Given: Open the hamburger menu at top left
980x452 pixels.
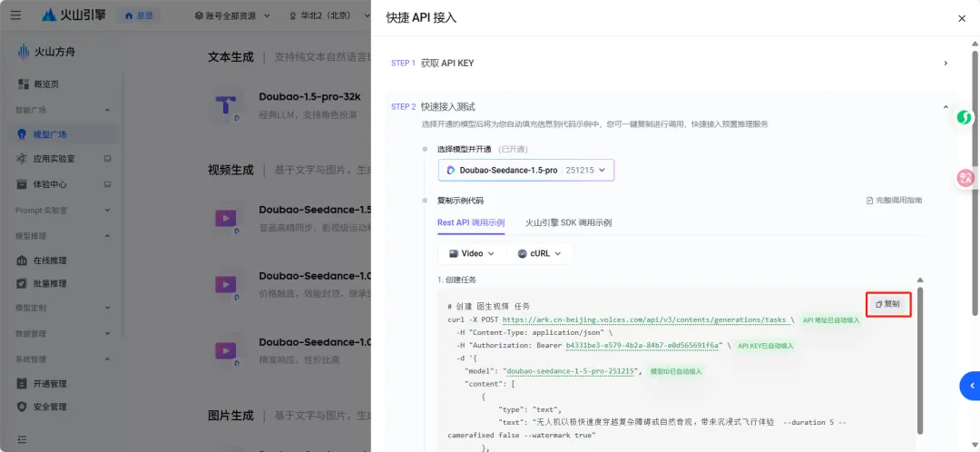Looking at the screenshot, I should click(x=15, y=15).
